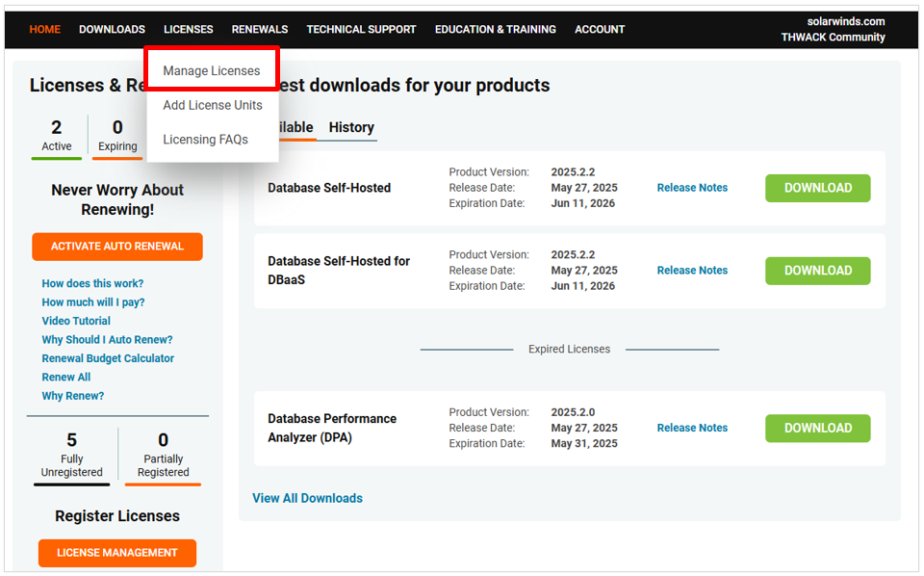The height and width of the screenshot is (576, 924).
Task: Open the TECHNICAL SUPPORT menu
Action: tap(361, 30)
